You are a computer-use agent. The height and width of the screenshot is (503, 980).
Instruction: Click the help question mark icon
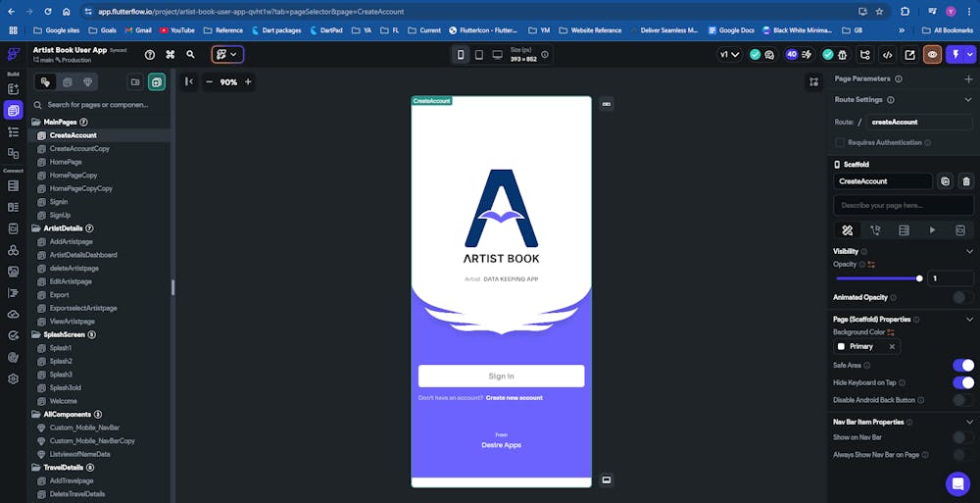[150, 55]
